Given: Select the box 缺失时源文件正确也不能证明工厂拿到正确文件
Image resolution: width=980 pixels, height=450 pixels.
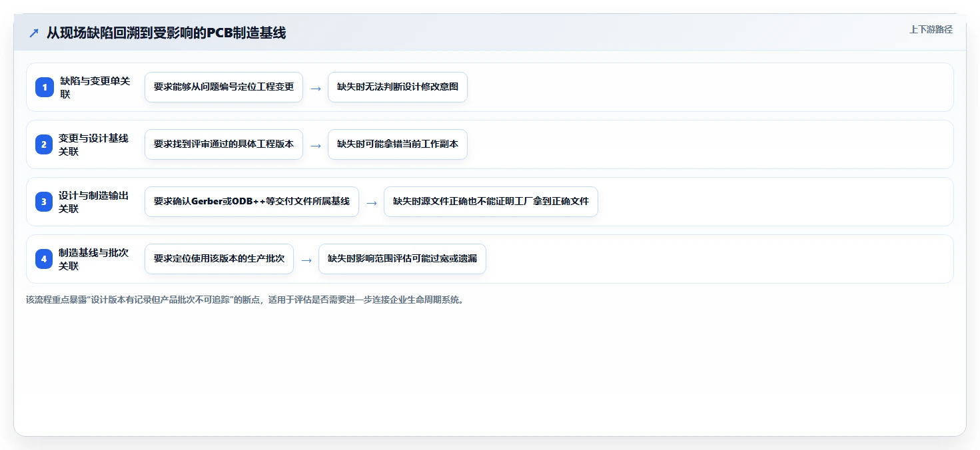Looking at the screenshot, I should [x=491, y=202].
